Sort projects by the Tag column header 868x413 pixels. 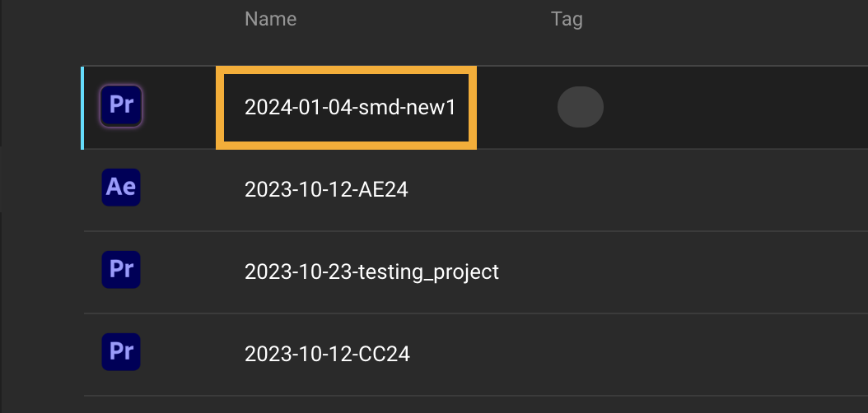(x=567, y=19)
